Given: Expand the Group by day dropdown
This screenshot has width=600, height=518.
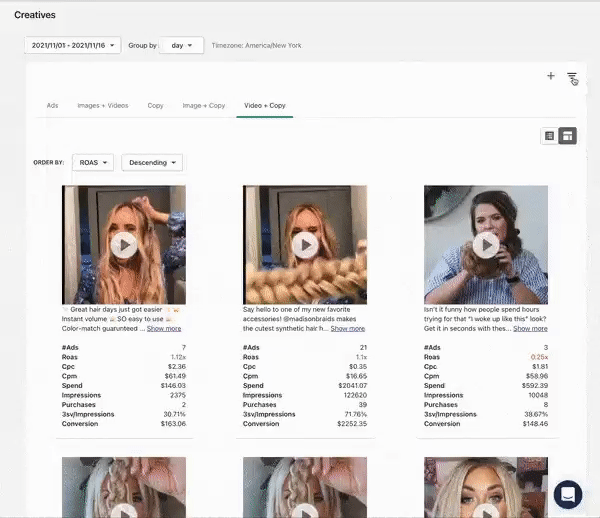Looking at the screenshot, I should click(181, 45).
